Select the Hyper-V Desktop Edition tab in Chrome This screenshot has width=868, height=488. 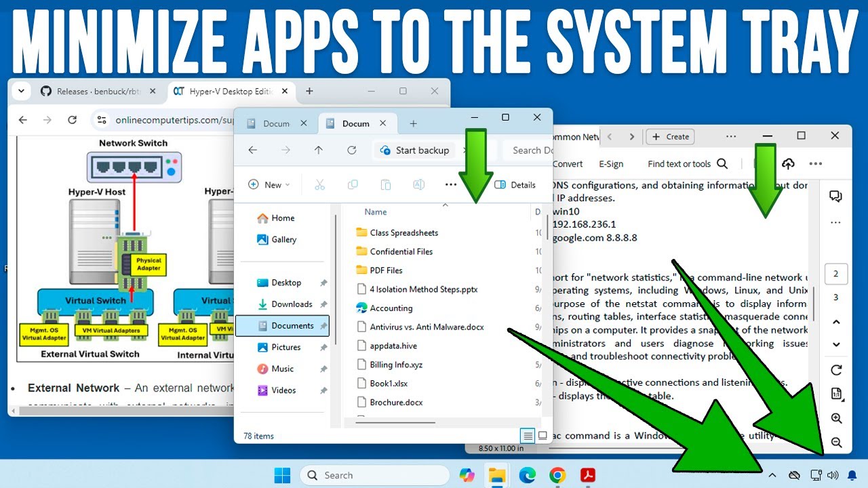click(231, 91)
